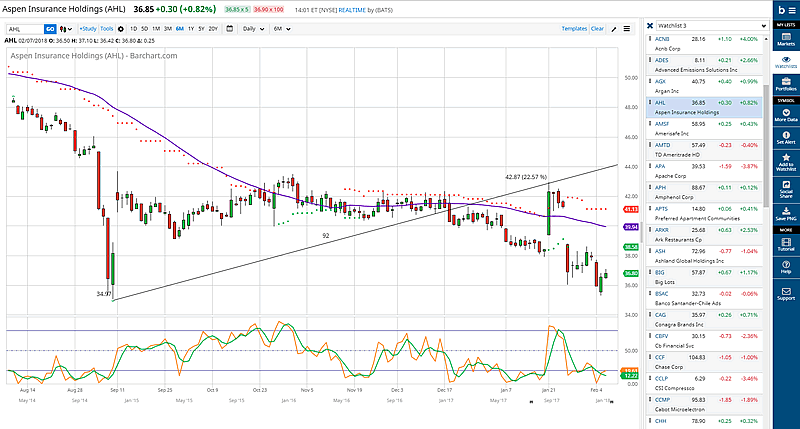Click the AHL symbol input field
Screen dimensions: 800x429
pyautogui.click(x=26, y=29)
